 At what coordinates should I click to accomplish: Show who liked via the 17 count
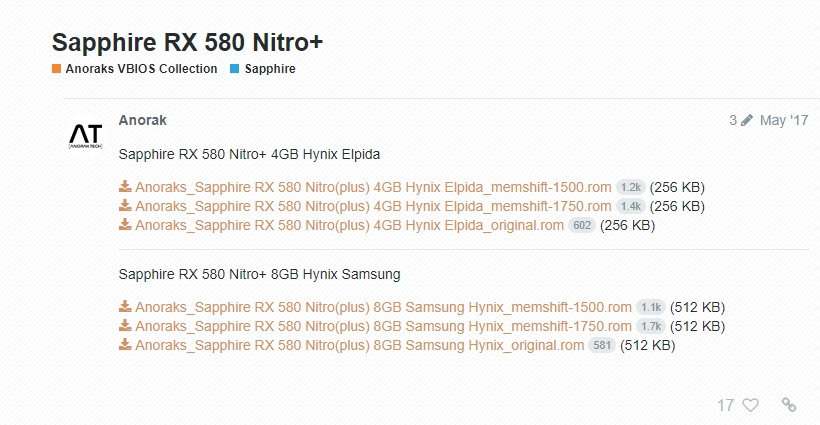click(x=726, y=405)
